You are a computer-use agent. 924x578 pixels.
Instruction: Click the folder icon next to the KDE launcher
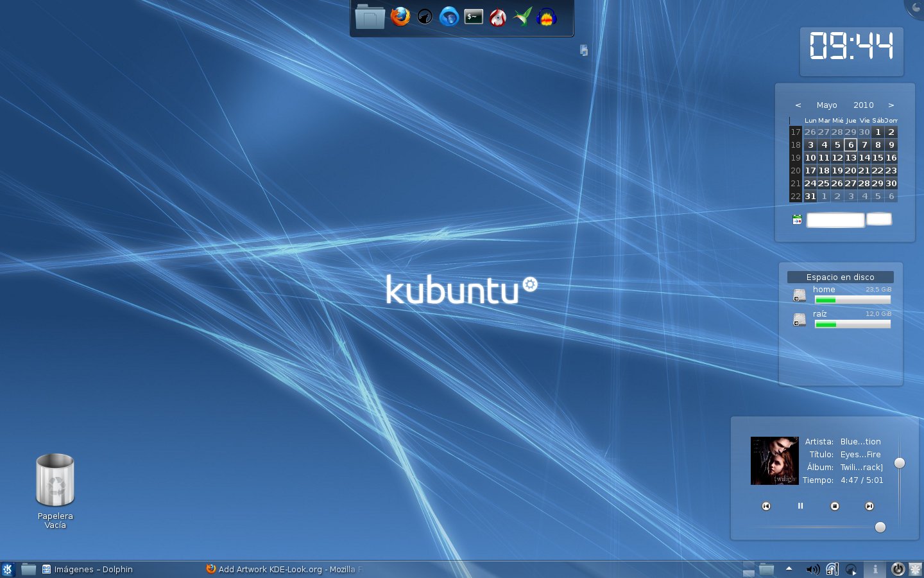click(x=28, y=569)
